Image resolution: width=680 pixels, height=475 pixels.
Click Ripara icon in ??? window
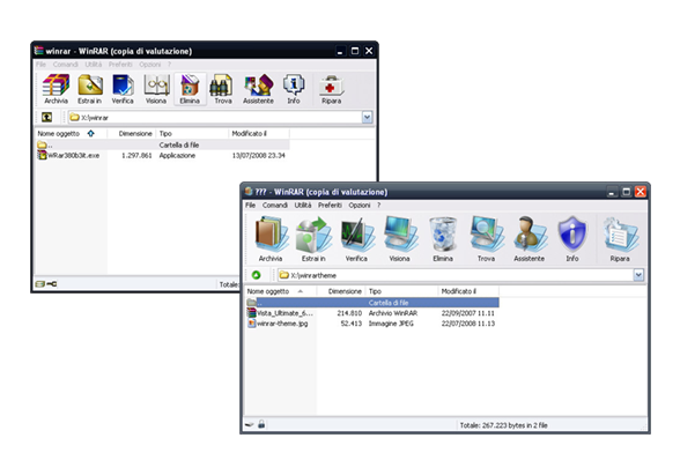620,239
